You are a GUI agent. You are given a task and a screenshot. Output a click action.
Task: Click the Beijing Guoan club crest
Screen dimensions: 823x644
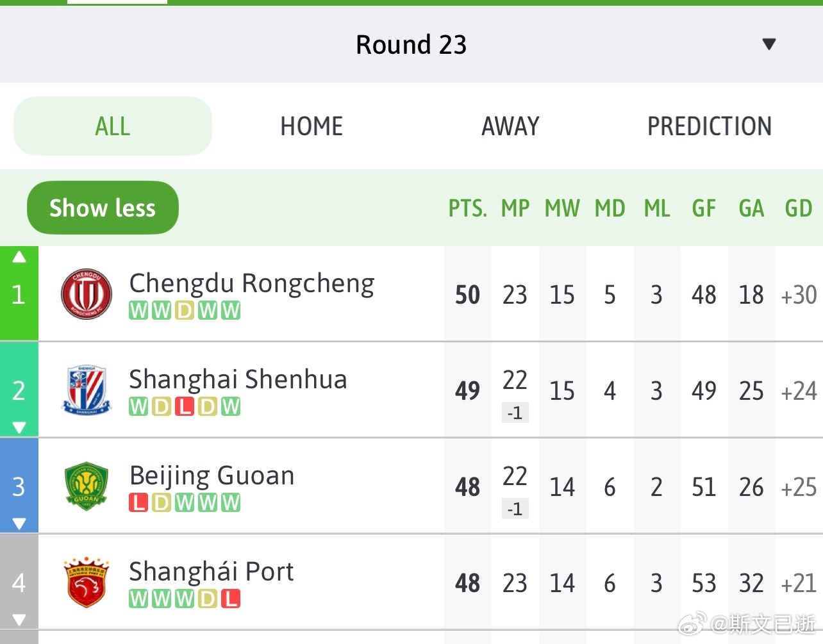point(87,486)
